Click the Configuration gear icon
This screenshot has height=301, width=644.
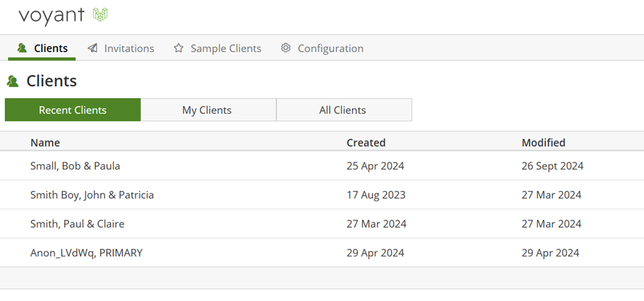coord(286,48)
